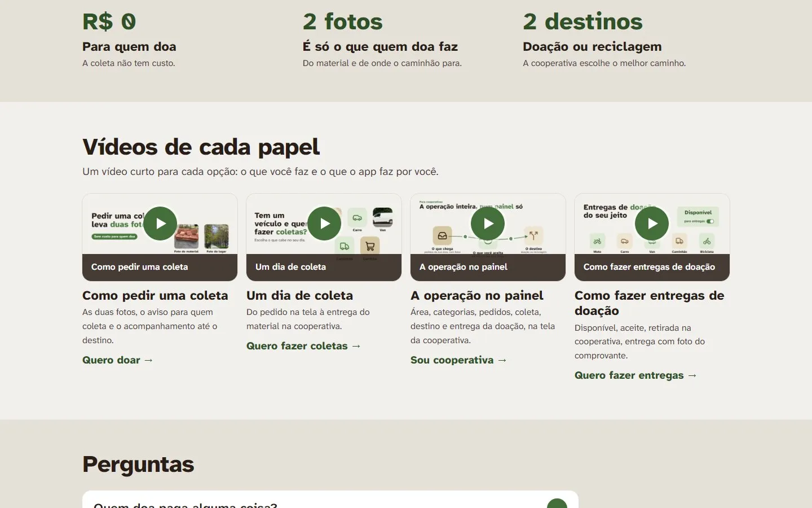Start the 'A operação no painel' video

(488, 224)
